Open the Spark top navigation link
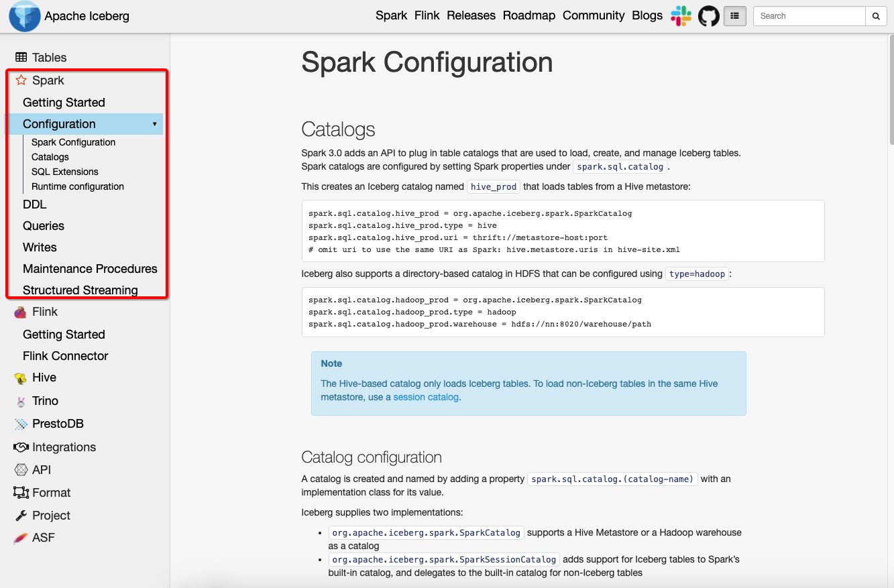This screenshot has width=894, height=588. click(392, 15)
